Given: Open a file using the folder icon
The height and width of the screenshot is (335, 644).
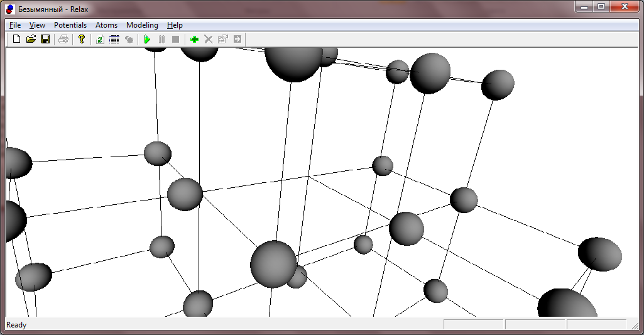Looking at the screenshot, I should [31, 39].
